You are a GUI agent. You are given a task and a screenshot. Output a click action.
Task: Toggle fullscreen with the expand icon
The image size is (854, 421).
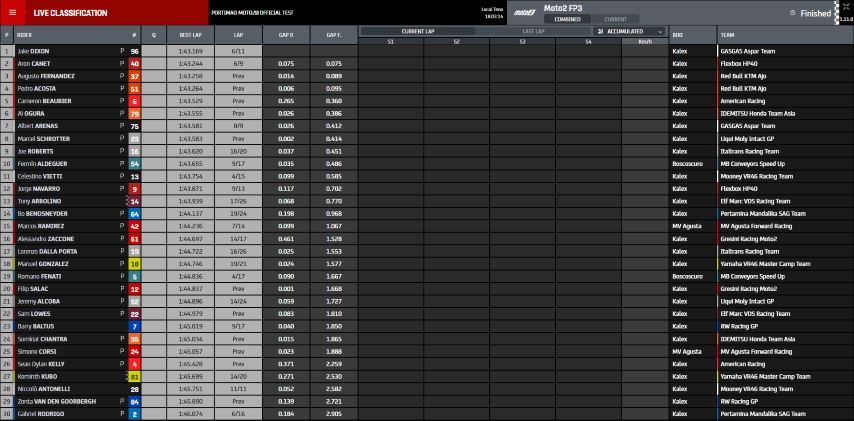pos(846,6)
